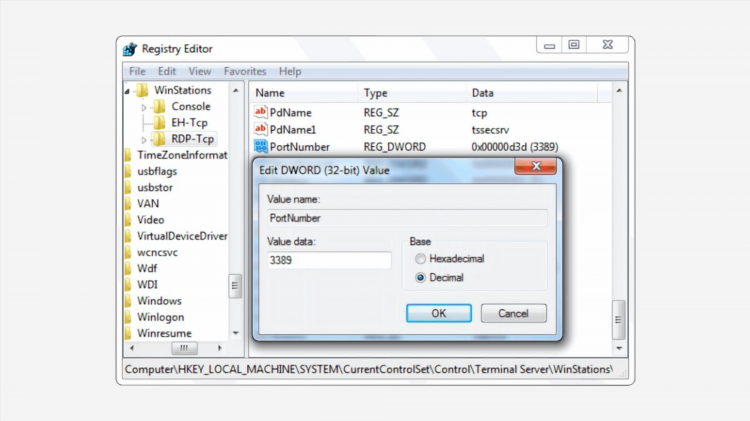This screenshot has height=421, width=750.
Task: Click the Console folder icon
Action: click(159, 106)
